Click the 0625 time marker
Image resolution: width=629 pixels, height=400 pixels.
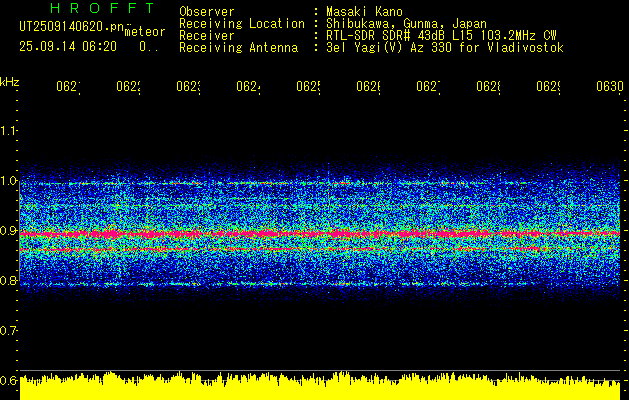click(308, 87)
